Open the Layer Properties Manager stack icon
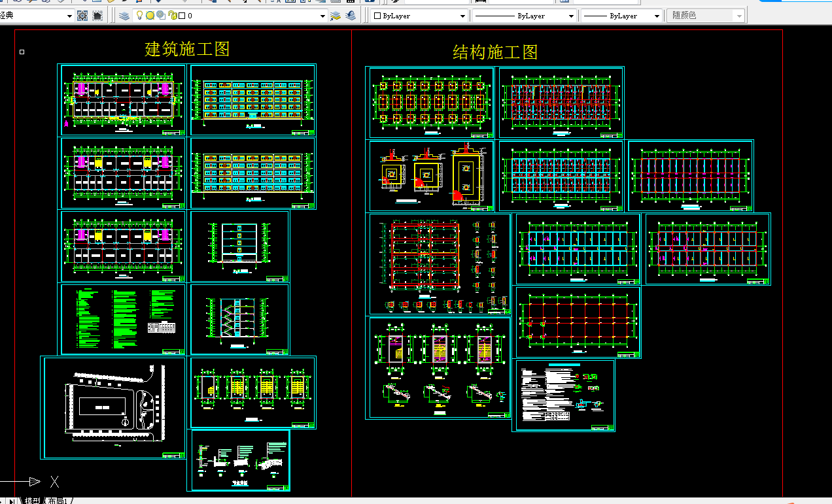Screen dimensions: 832x504 coord(125,16)
